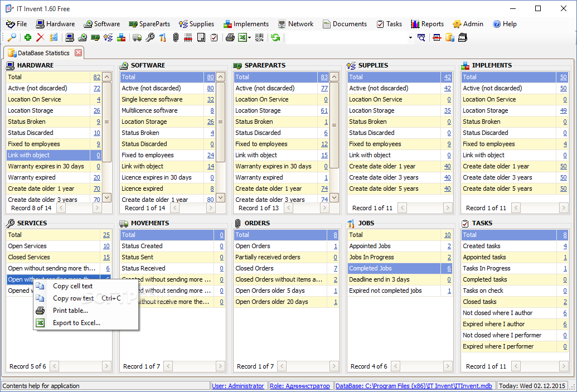Open Supplies via toolbar light bulb icon
Viewport: 577px width, 392px height.
108,37
